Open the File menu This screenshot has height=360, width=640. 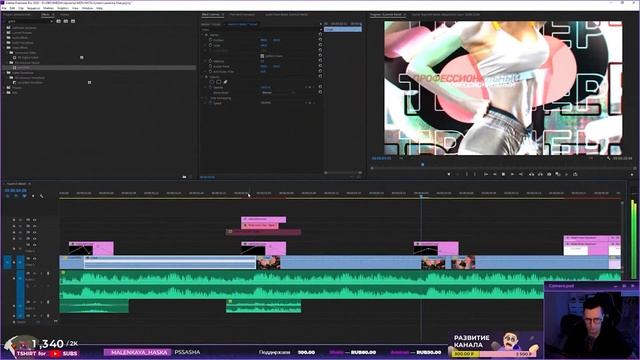coord(4,8)
